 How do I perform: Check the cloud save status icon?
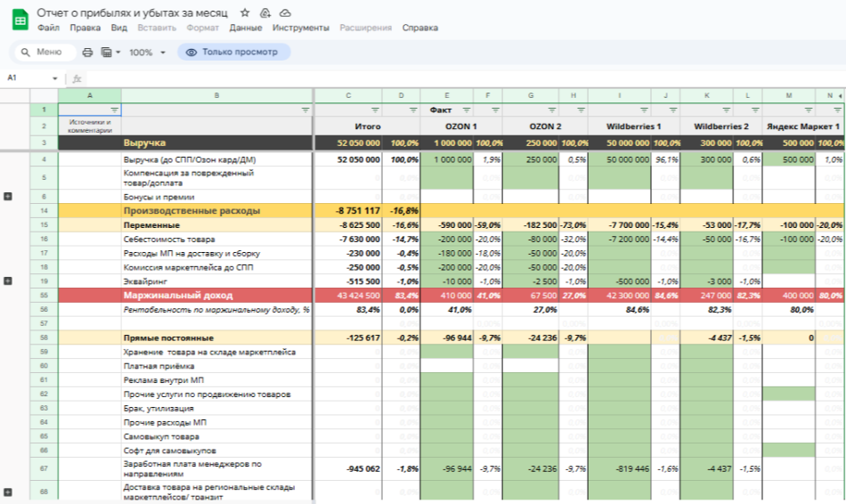[285, 13]
